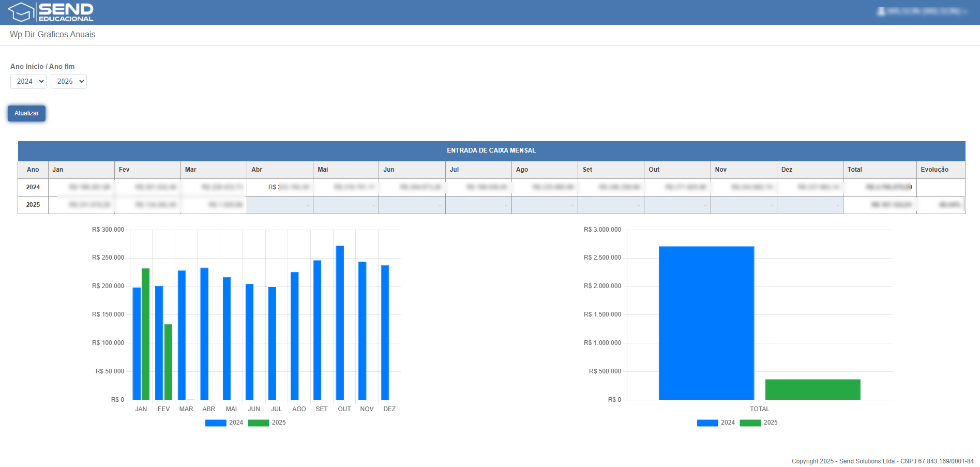Click the R$ 3.000.000 axis label
The width and height of the screenshot is (980, 467).
tap(602, 230)
